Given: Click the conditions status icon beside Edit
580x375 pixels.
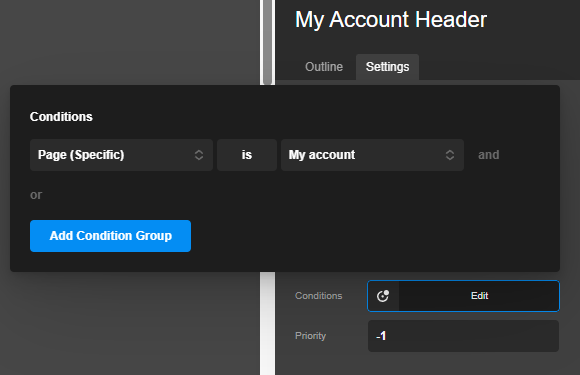Looking at the screenshot, I should click(383, 296).
